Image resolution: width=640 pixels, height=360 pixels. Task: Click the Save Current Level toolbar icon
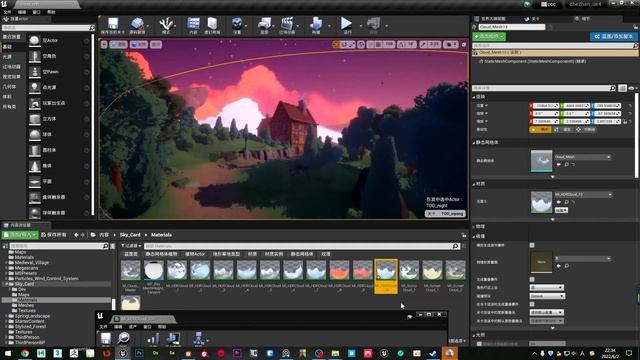[x=113, y=24]
